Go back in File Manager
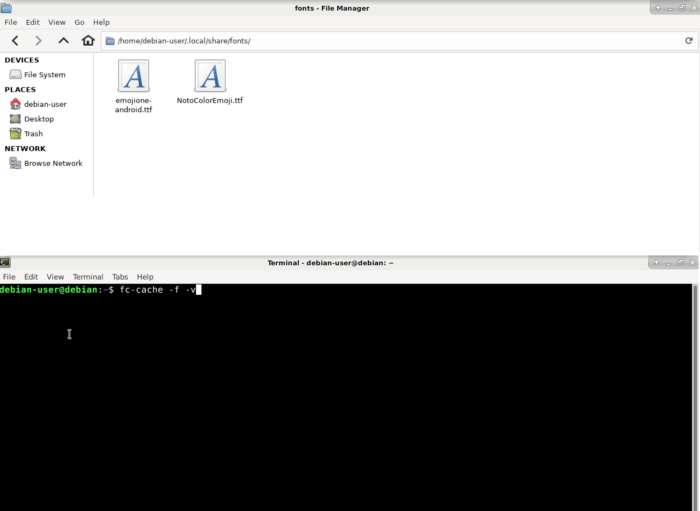Viewport: 700px width, 511px height. [x=15, y=41]
